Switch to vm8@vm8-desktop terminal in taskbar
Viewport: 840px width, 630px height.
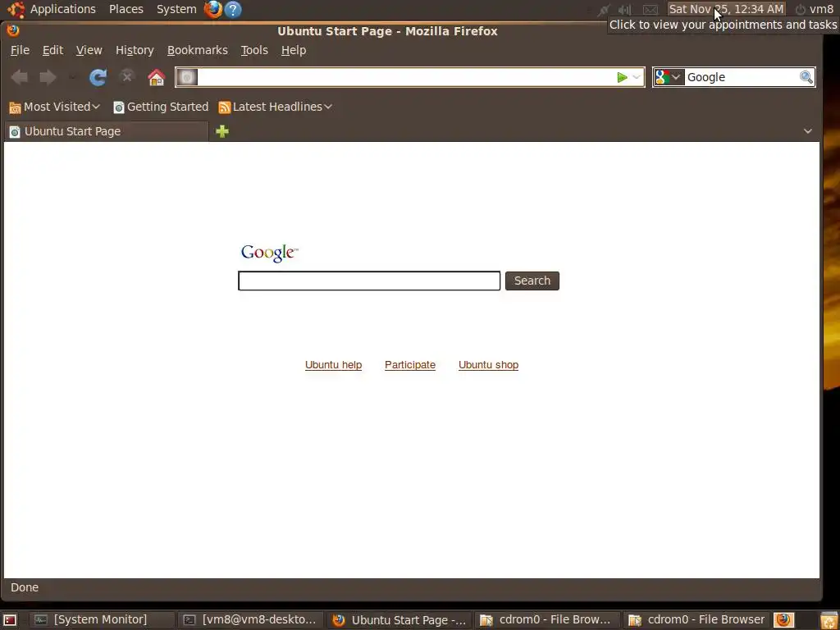250,620
